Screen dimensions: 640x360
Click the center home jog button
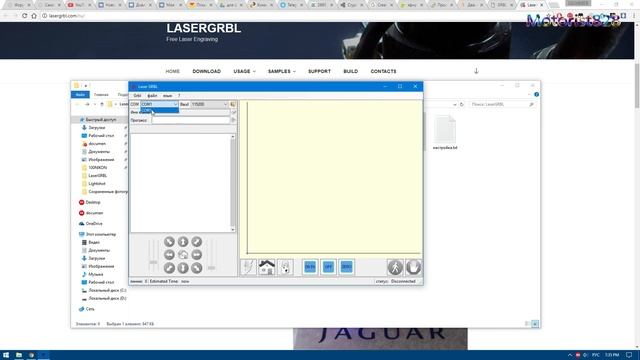(x=183, y=255)
